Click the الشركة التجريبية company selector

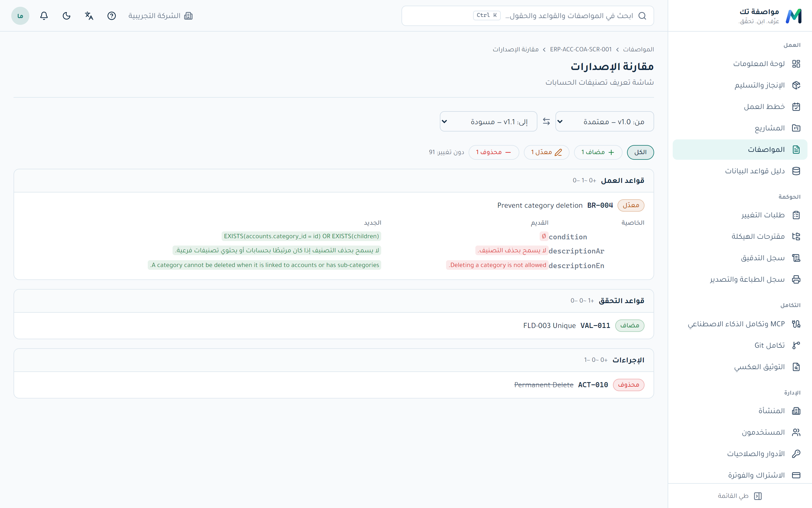point(160,16)
